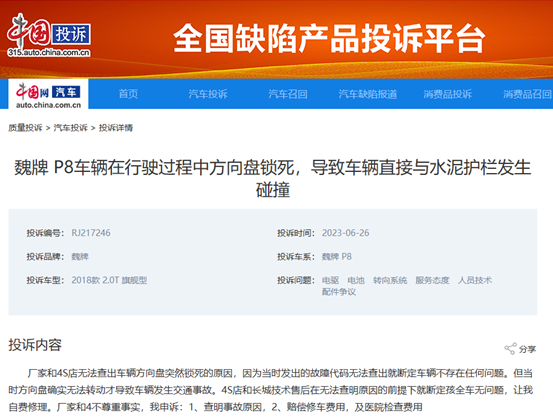Open the 消费品召回 navigation item

[x=527, y=94]
